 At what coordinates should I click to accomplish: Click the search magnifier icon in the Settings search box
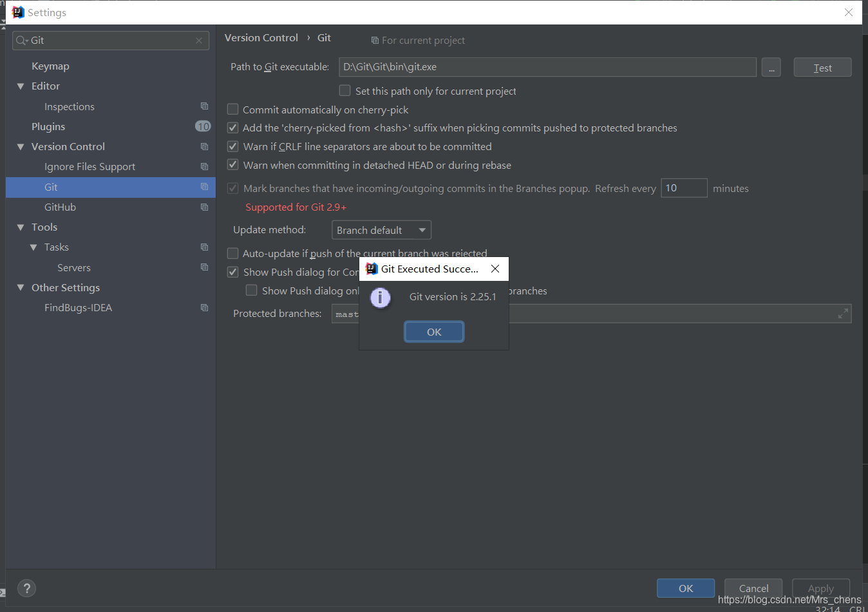pyautogui.click(x=21, y=41)
